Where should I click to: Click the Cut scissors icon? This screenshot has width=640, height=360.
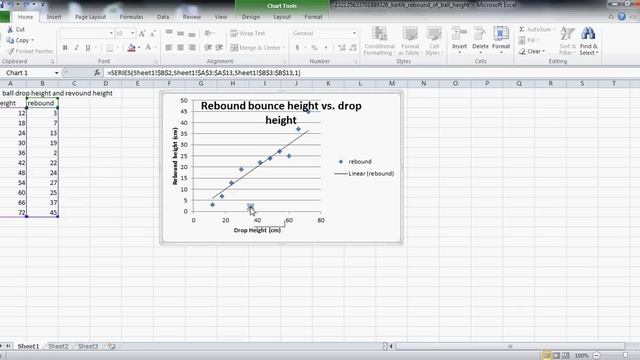tap(10, 29)
